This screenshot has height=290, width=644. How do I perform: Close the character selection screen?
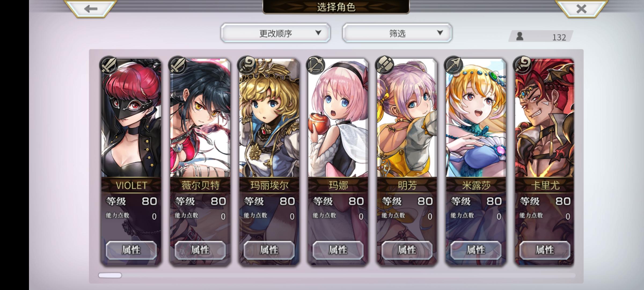581,9
